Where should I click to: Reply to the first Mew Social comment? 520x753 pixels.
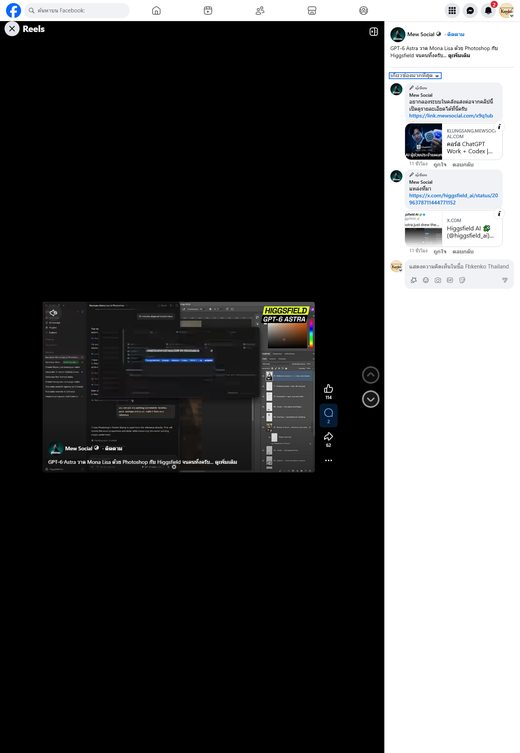(x=463, y=165)
